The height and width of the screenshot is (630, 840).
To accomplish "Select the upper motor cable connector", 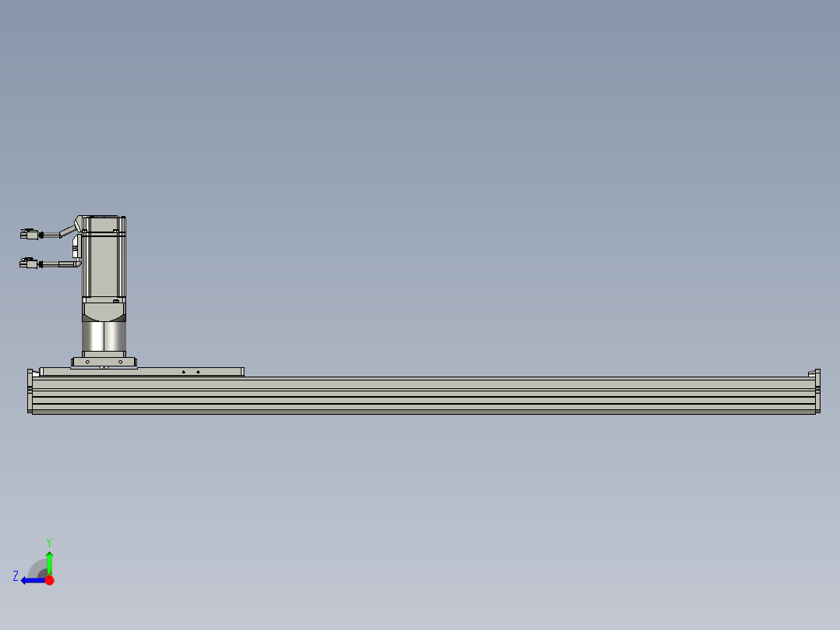I will 30,235.
